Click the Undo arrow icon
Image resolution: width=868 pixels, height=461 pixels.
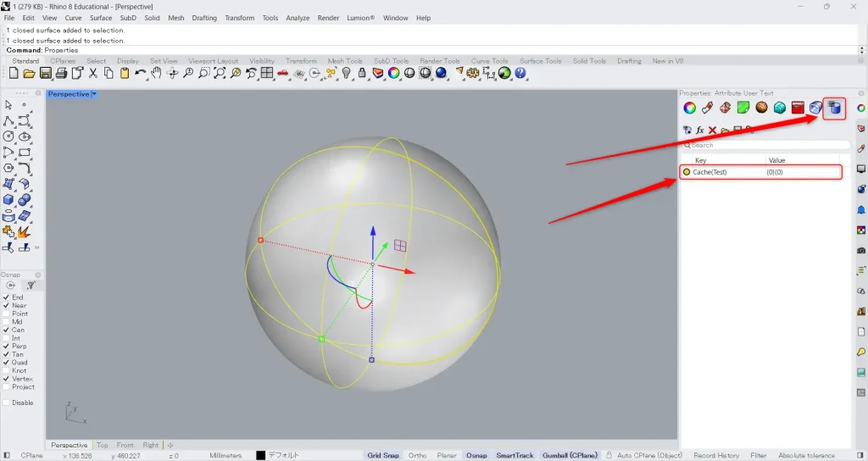point(140,74)
